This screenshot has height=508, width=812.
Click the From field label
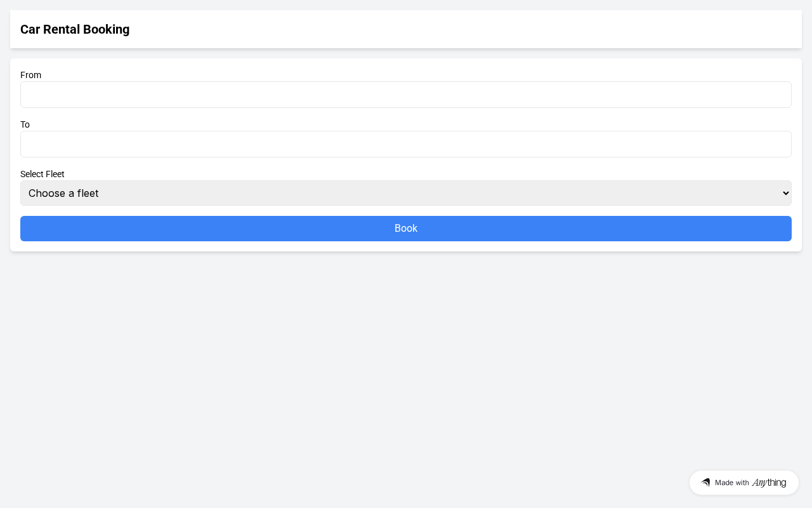30,75
